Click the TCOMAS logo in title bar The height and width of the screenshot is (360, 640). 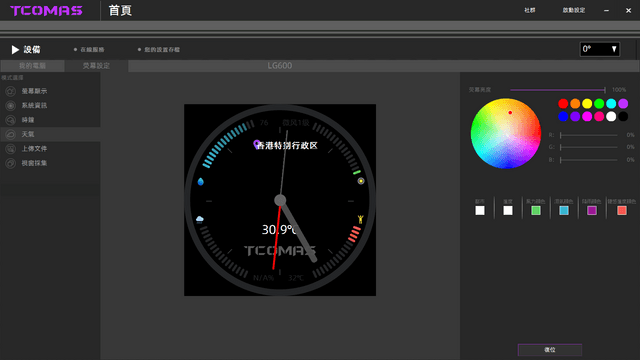point(46,11)
